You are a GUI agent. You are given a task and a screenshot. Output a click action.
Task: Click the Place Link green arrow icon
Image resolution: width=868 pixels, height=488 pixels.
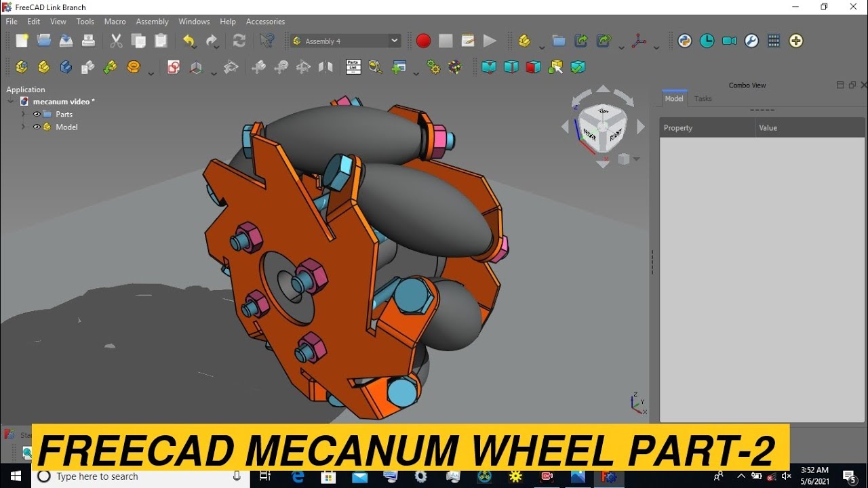(110, 66)
